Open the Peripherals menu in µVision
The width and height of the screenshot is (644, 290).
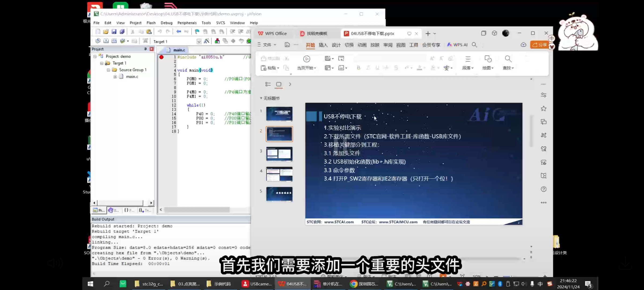click(x=187, y=23)
